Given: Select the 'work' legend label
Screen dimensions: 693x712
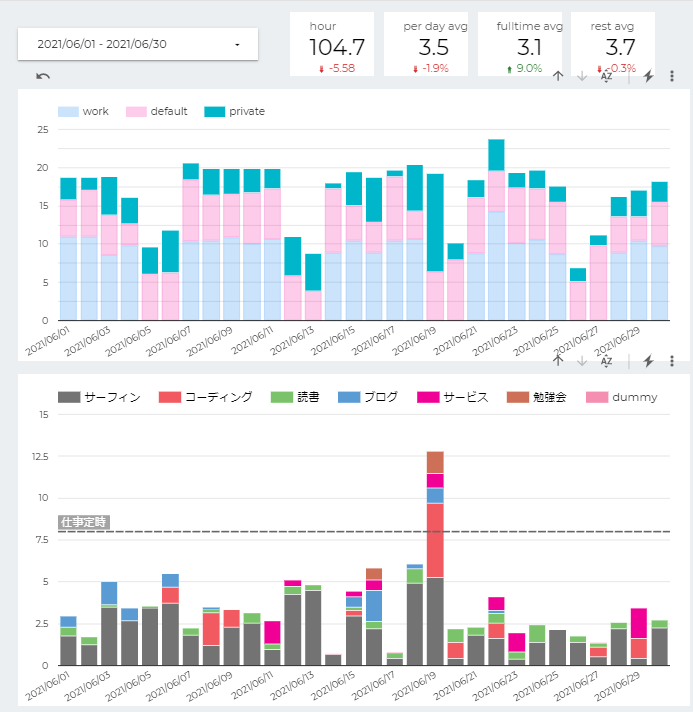Looking at the screenshot, I should [95, 112].
